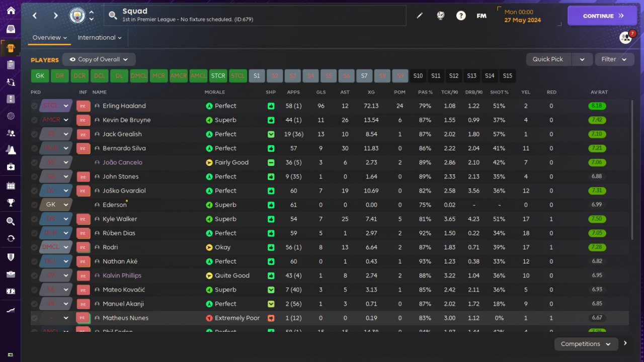Screen dimensions: 644x362
Task: Open Erling Haaland's player profile
Action: point(124,106)
